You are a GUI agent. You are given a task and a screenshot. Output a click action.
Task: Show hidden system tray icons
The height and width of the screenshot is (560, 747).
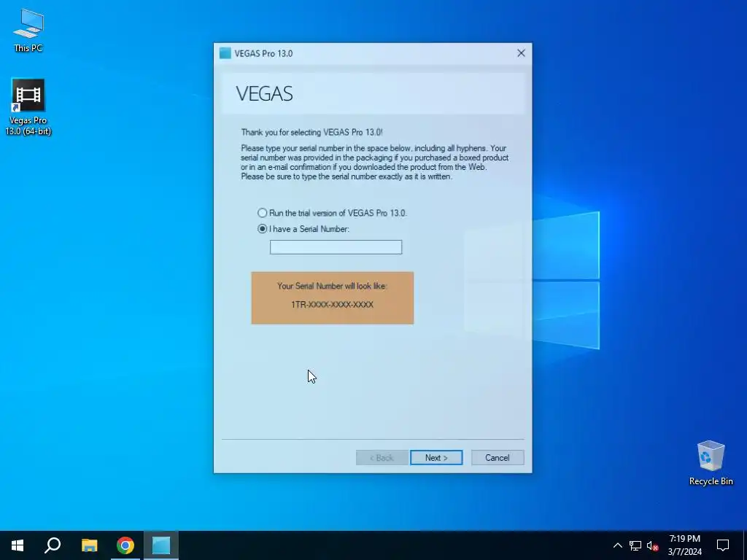pos(617,545)
